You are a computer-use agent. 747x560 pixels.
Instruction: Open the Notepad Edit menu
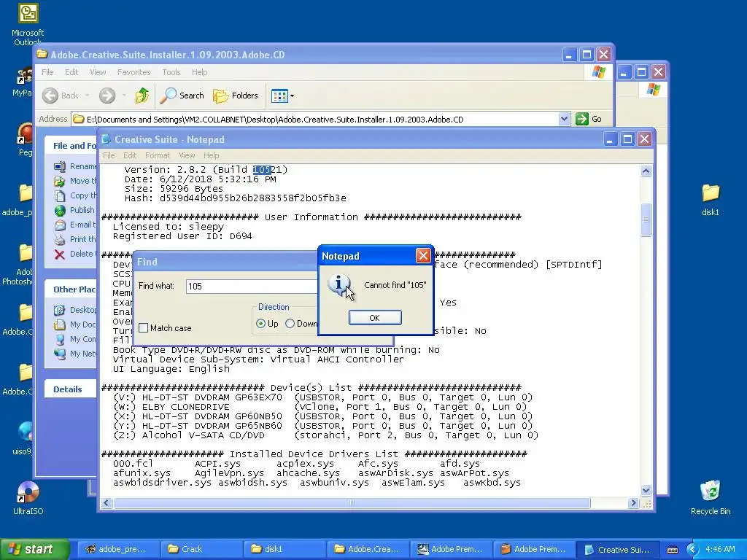130,155
